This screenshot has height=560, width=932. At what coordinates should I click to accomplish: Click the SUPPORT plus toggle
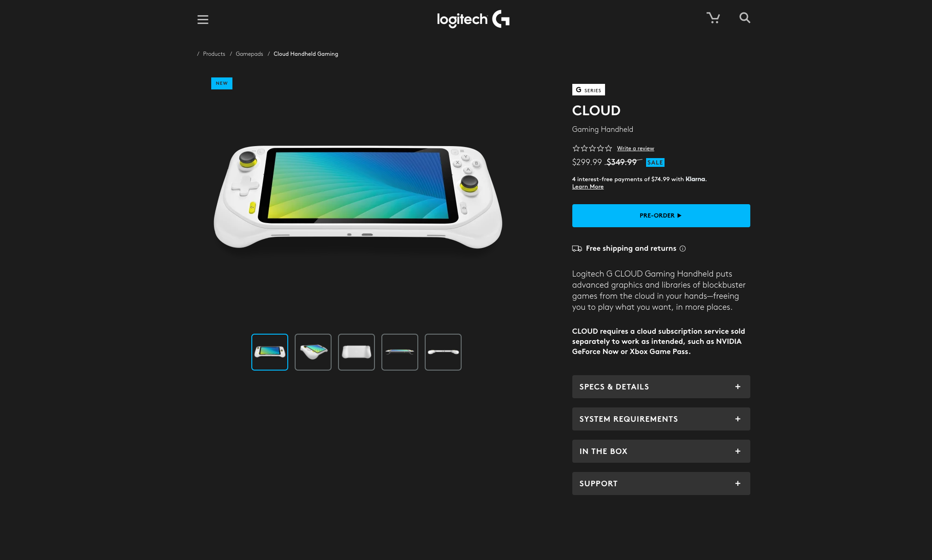pos(737,483)
